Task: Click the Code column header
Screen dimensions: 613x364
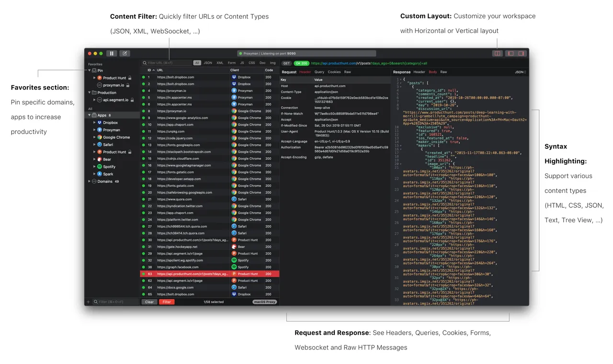Action: point(271,70)
